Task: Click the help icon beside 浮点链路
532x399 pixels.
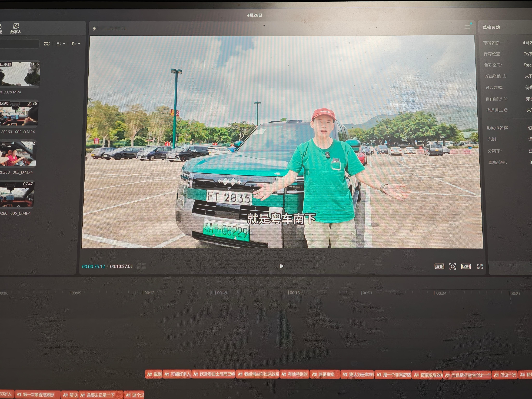Action: click(x=505, y=76)
